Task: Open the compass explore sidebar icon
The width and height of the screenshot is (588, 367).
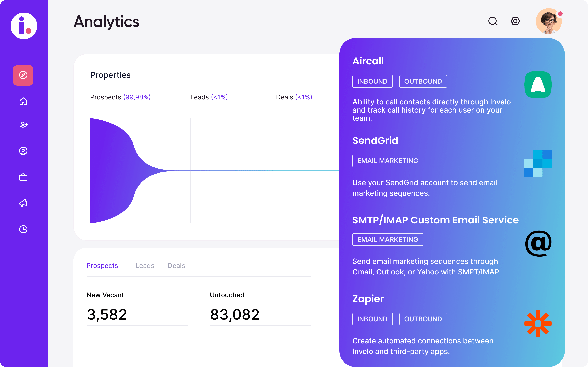Action: coord(23,75)
